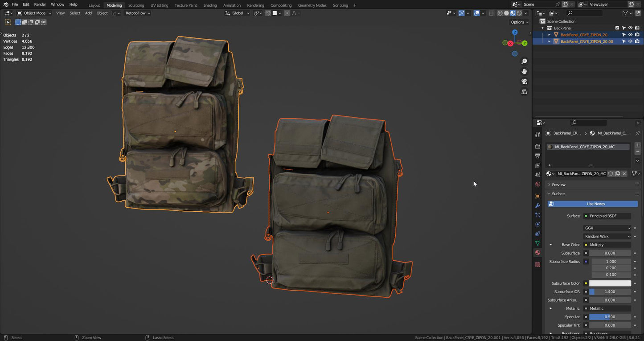Click the Subsurface Color white swatch

(610, 283)
